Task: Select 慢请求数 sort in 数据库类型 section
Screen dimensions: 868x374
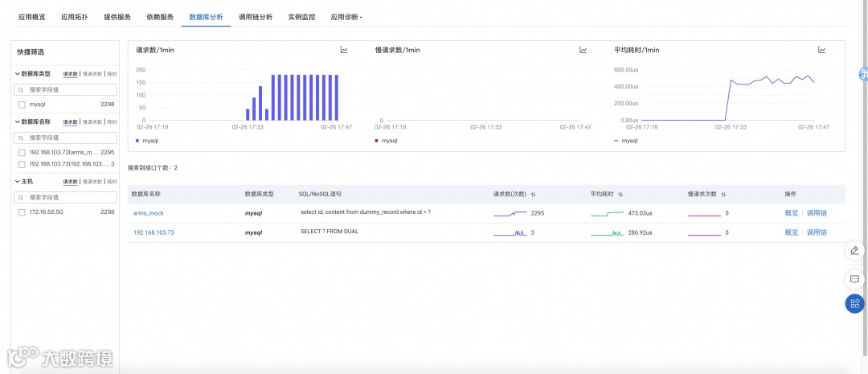Action: pos(92,74)
